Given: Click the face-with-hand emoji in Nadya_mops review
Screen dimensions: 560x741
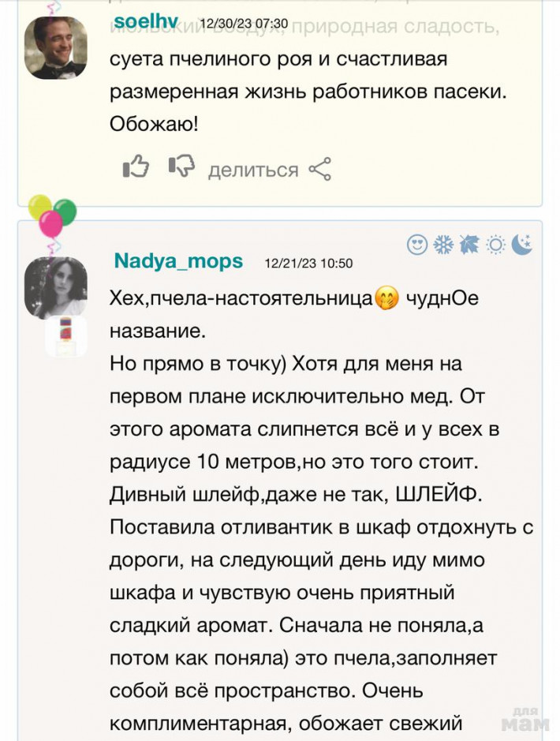Looking at the screenshot, I should click(386, 300).
